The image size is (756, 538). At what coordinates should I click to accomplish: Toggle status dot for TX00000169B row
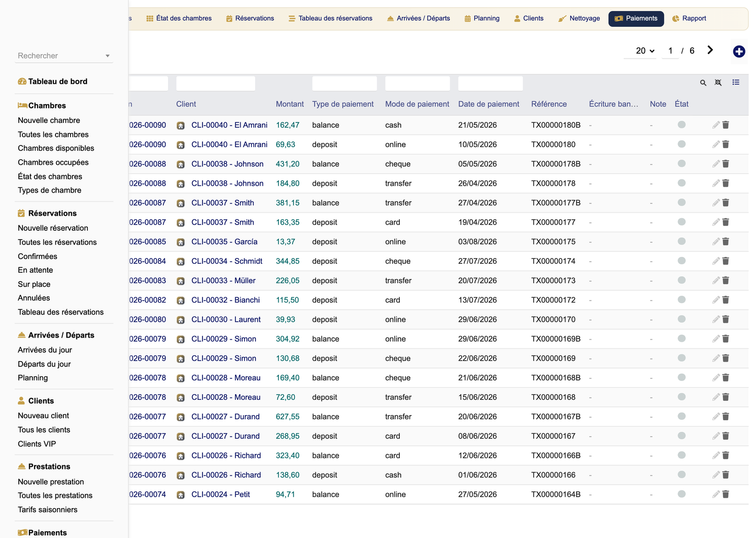tap(681, 339)
